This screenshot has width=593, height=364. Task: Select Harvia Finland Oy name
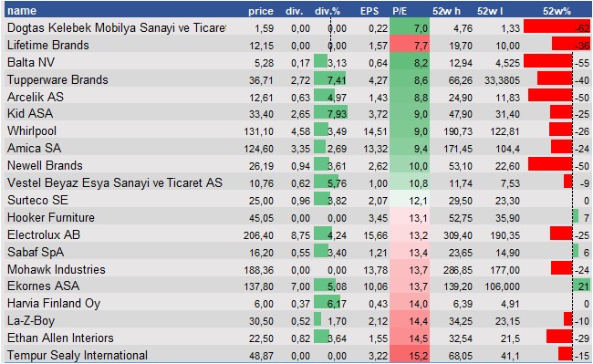point(54,303)
